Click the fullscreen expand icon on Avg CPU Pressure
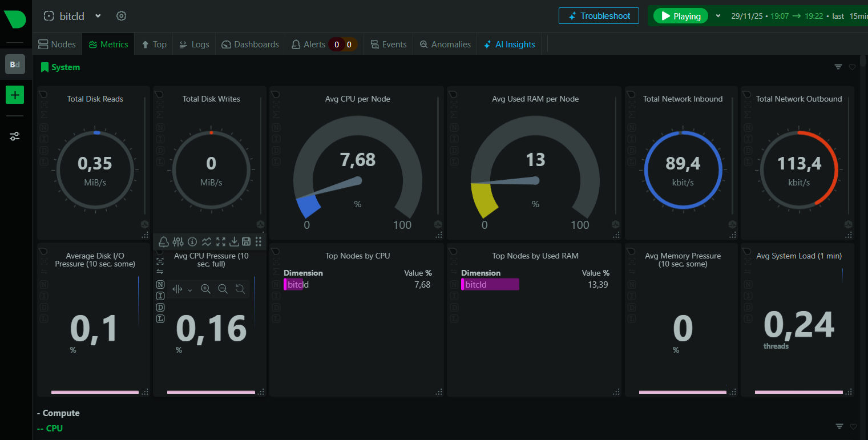The height and width of the screenshot is (440, 868). 220,241
